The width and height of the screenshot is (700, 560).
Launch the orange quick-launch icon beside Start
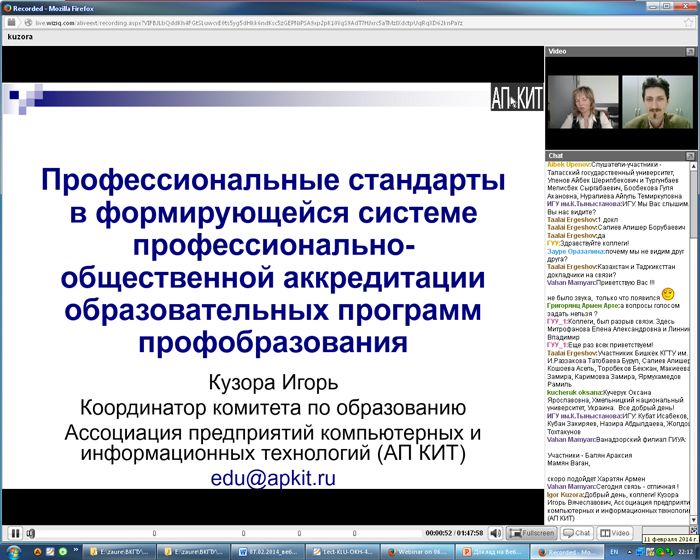pos(38,552)
